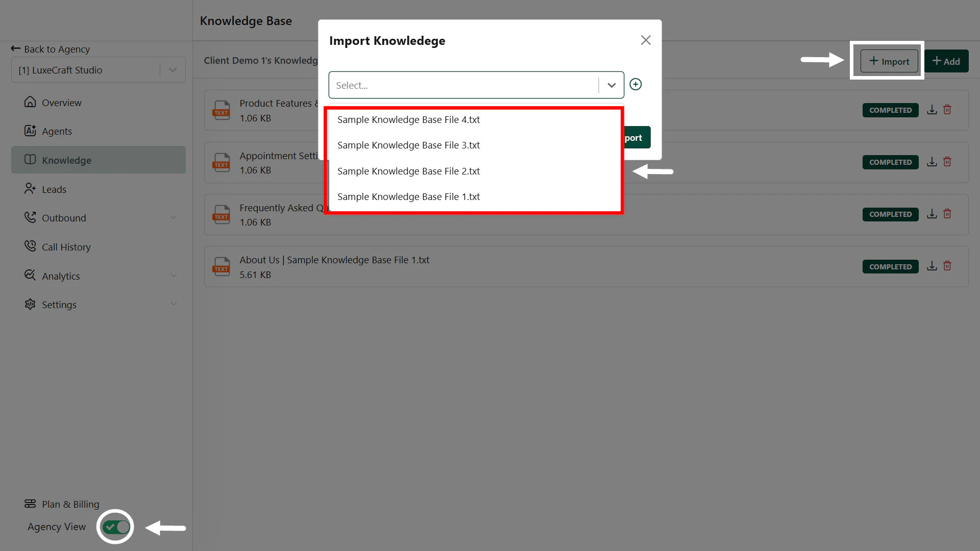980x551 pixels.
Task: Expand the Settings sidebar section
Action: tap(174, 304)
